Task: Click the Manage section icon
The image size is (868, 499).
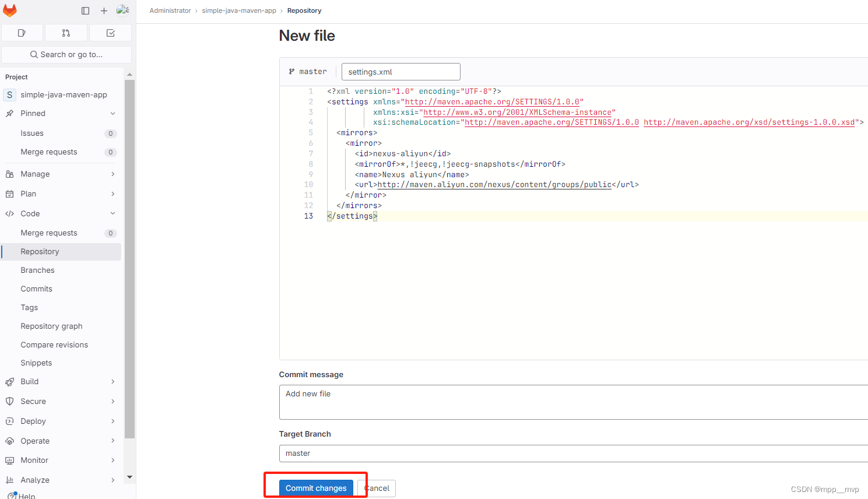Action: pyautogui.click(x=9, y=174)
